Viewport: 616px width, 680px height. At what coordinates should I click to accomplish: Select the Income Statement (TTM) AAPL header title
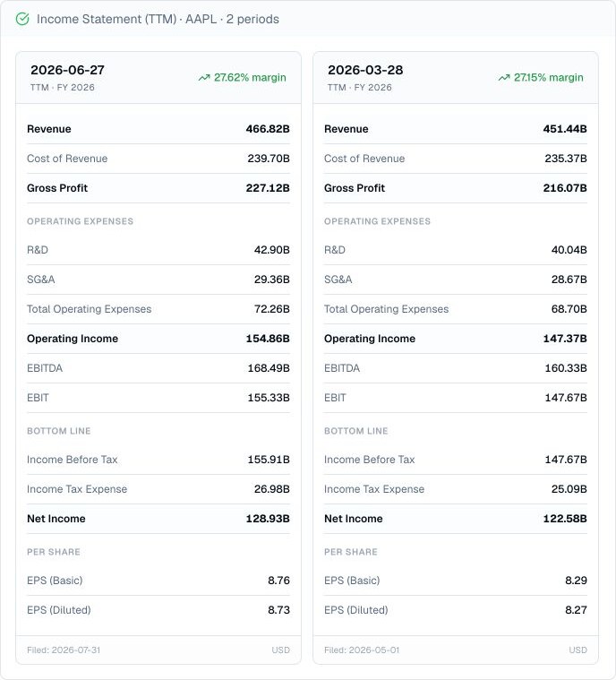[158, 19]
